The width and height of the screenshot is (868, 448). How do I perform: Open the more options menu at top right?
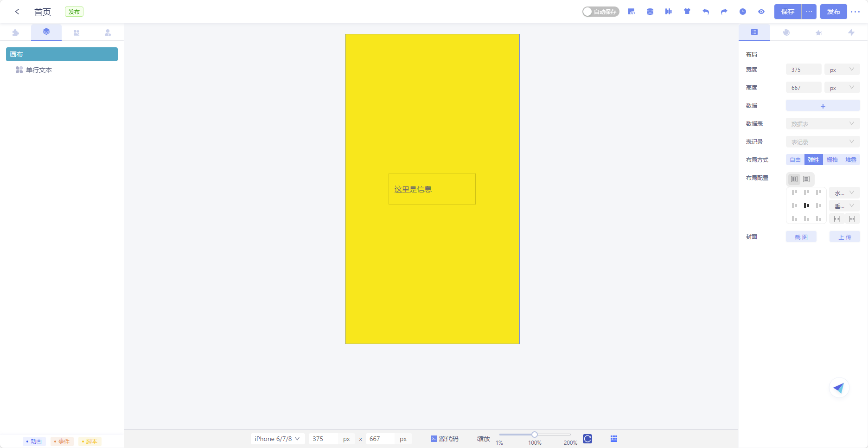coord(855,12)
